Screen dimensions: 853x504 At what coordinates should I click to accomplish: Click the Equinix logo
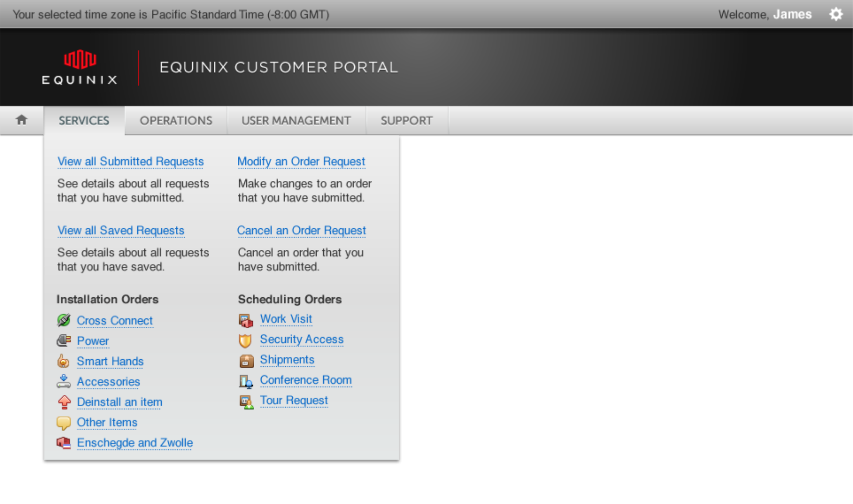[x=80, y=67]
